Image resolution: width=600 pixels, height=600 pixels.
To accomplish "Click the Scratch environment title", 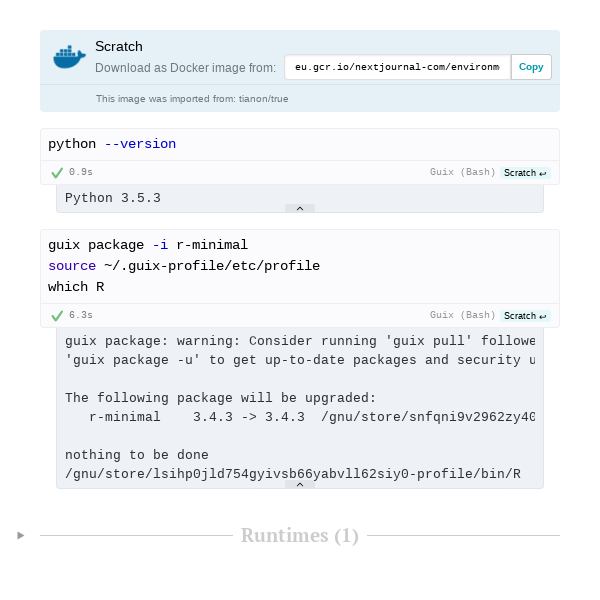I will pyautogui.click(x=119, y=46).
